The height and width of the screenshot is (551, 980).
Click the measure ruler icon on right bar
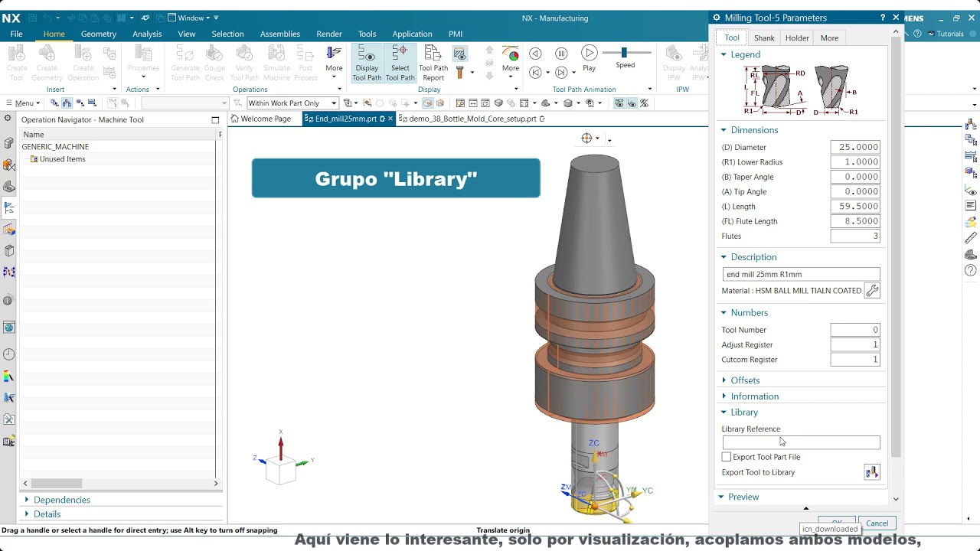click(971, 238)
